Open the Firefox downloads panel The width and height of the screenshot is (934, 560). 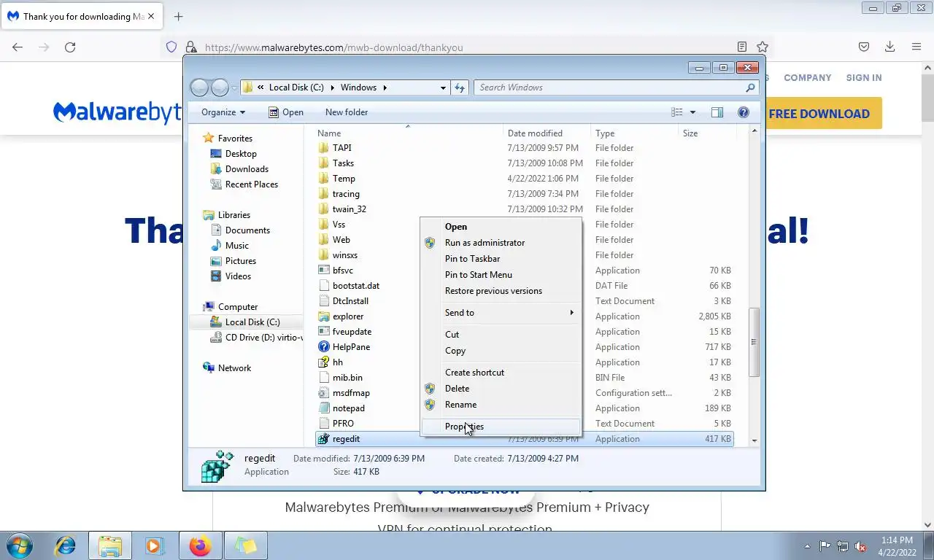tap(889, 47)
